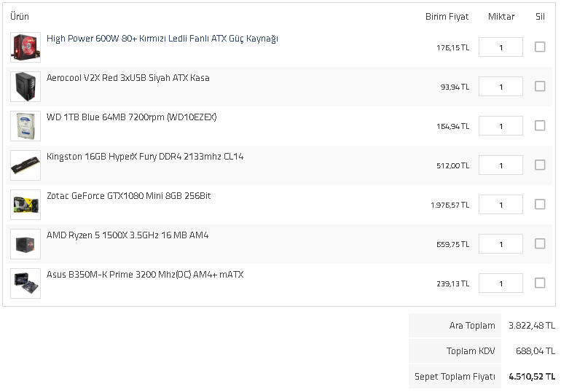View the AMD Ryzen 5 1500X image

(25, 244)
